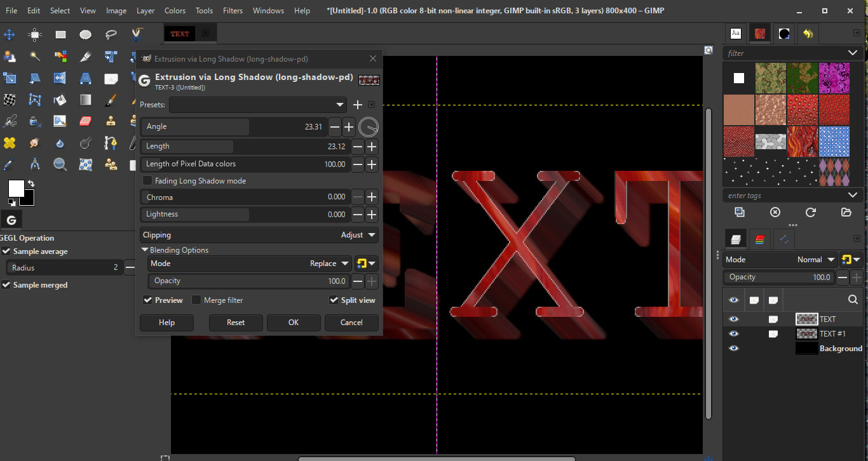The width and height of the screenshot is (868, 461).
Task: Enable Fading Long Shadow mode
Action: [x=147, y=180]
